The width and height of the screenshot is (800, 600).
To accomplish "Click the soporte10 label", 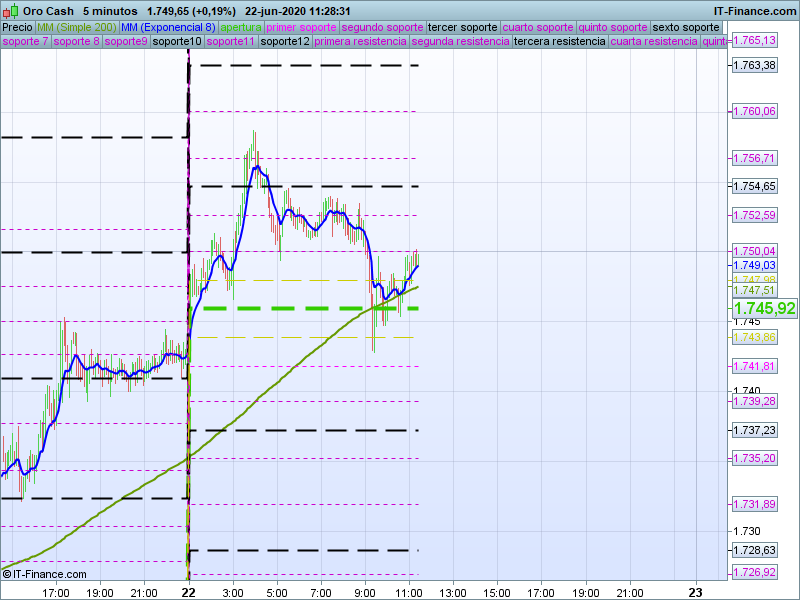I will (178, 42).
